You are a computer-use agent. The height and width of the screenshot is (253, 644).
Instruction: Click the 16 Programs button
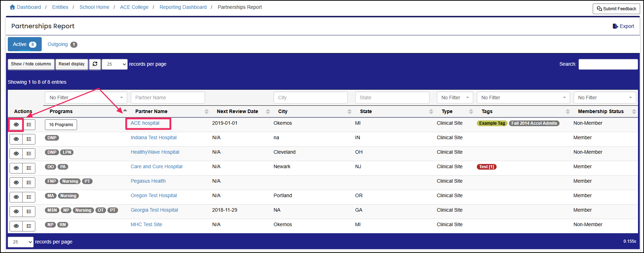point(61,125)
